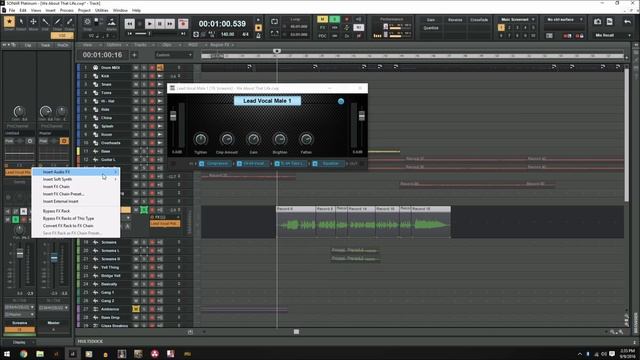Viewport: 640px width, 360px height.
Task: Select the Move tool crosshair icon
Action: click(x=33, y=22)
